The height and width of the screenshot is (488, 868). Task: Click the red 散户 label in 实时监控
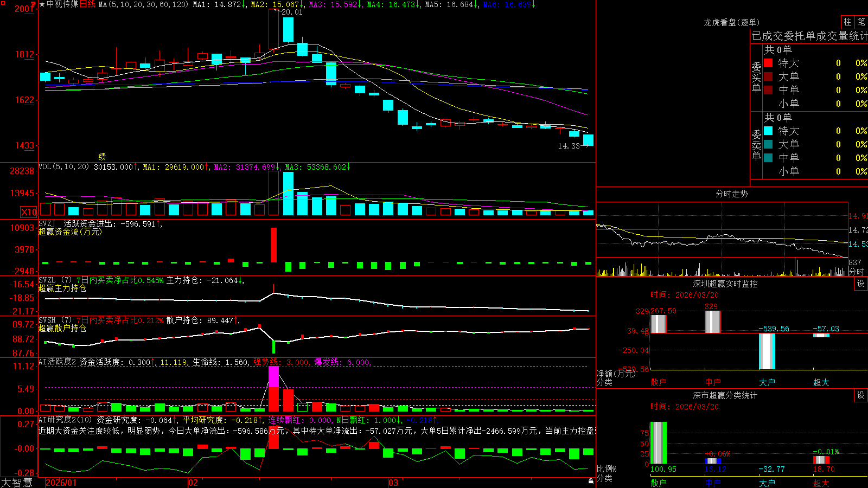point(659,382)
